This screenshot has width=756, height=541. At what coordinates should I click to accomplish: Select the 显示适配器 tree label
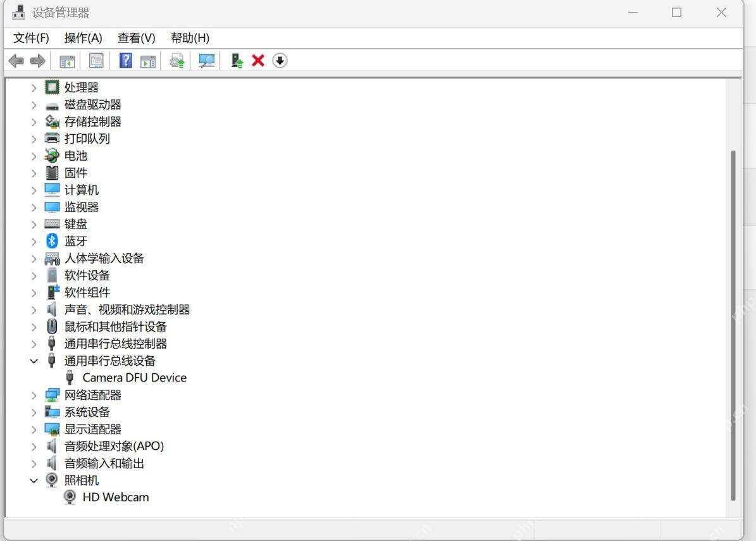click(x=93, y=429)
